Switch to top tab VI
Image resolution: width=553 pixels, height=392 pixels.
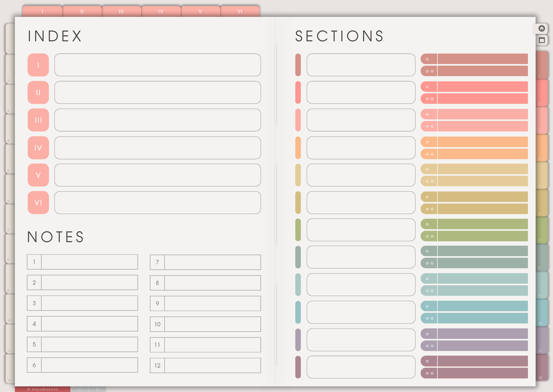coord(240,11)
